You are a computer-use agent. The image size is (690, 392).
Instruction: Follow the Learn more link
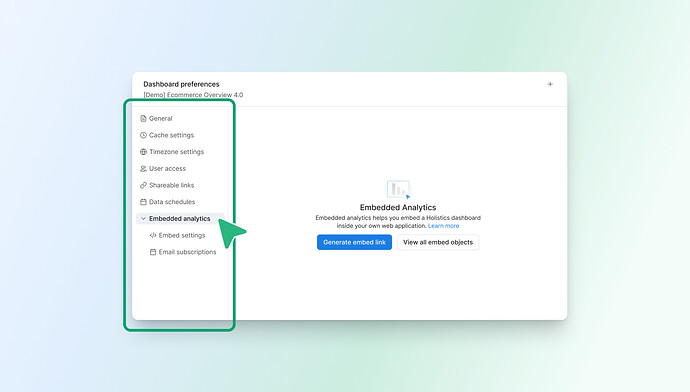coord(443,226)
